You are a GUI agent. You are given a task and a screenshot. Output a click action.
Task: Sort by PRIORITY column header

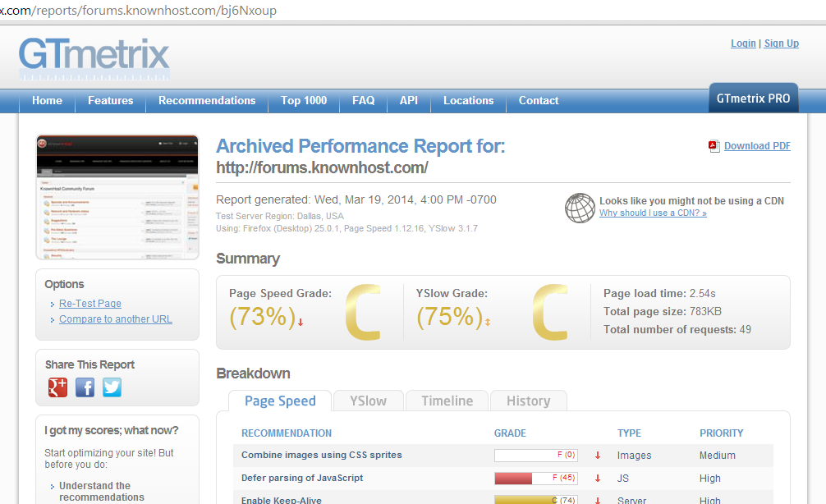pyautogui.click(x=721, y=433)
